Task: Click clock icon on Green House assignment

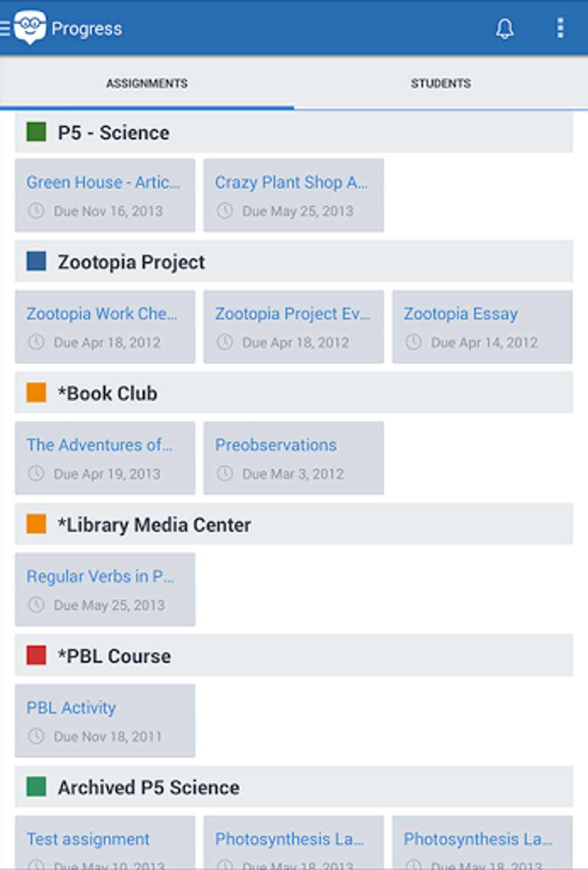Action: click(36, 211)
